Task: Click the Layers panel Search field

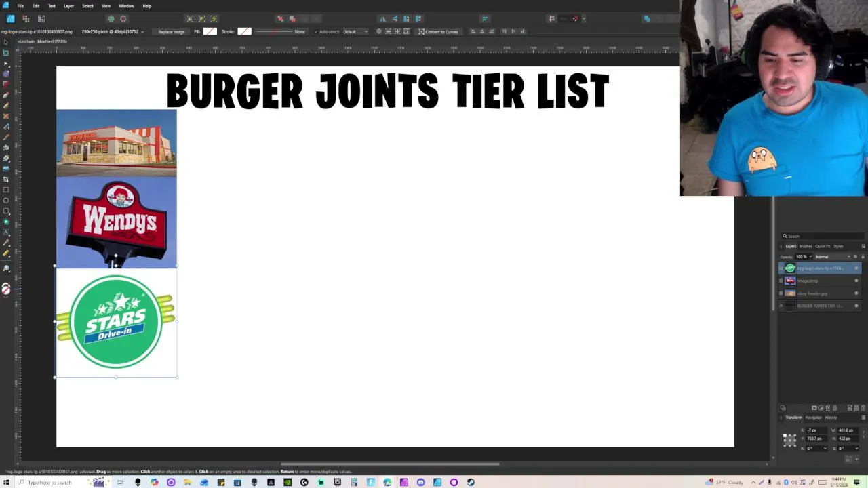Action: point(823,236)
